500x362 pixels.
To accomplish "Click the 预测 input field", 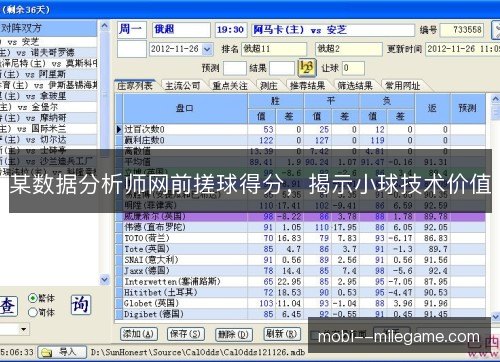I will pyautogui.click(x=235, y=68).
